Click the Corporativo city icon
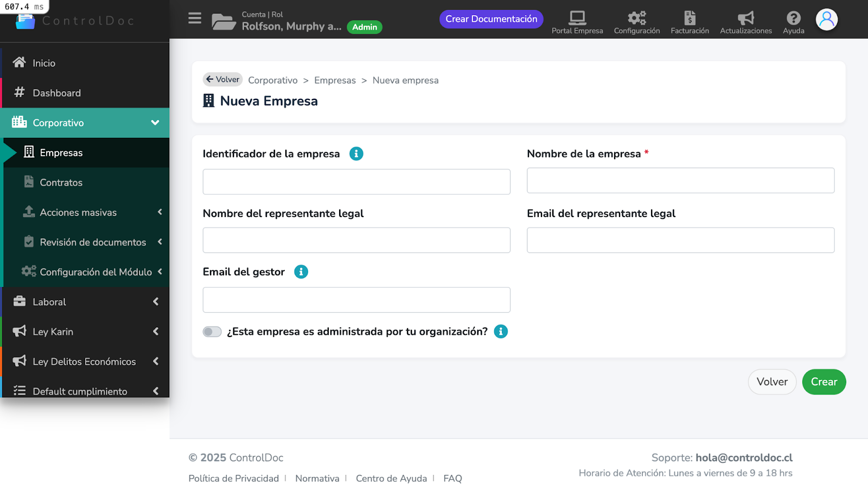The image size is (868, 502). point(20,122)
